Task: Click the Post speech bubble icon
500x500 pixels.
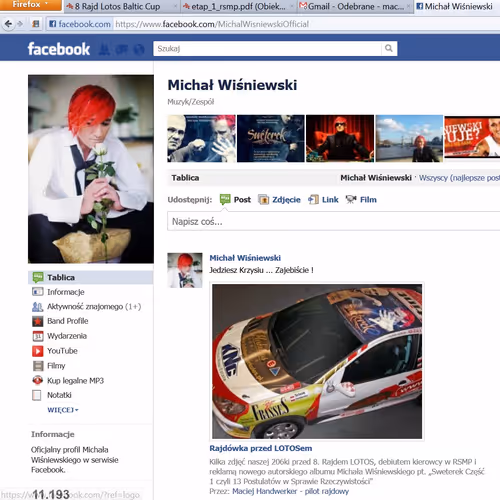Action: tap(225, 199)
